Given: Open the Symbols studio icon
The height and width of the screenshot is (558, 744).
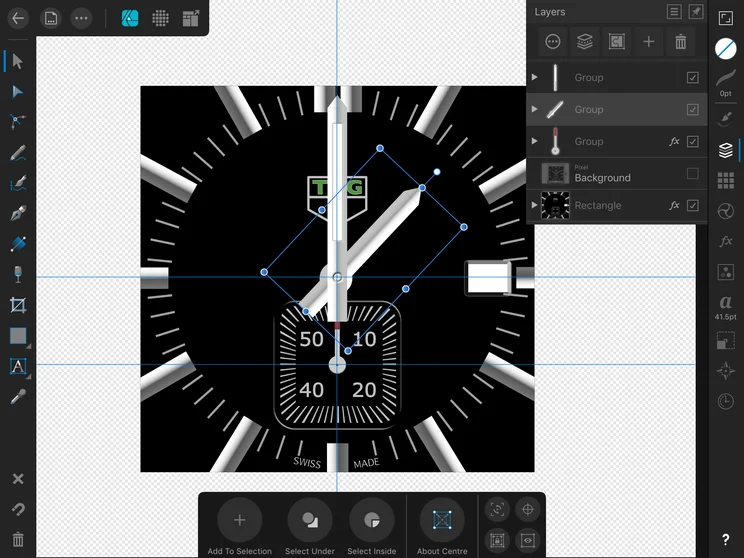Looking at the screenshot, I should (725, 272).
